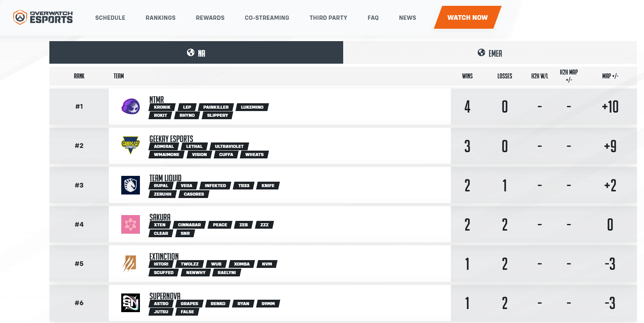Open the News section
Viewport: 644px width, 323px height.
(x=408, y=18)
